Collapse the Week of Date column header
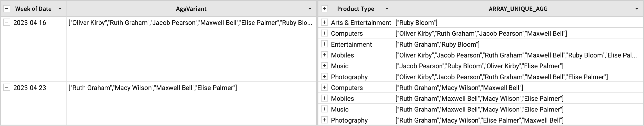The width and height of the screenshot is (644, 126). coord(7,9)
